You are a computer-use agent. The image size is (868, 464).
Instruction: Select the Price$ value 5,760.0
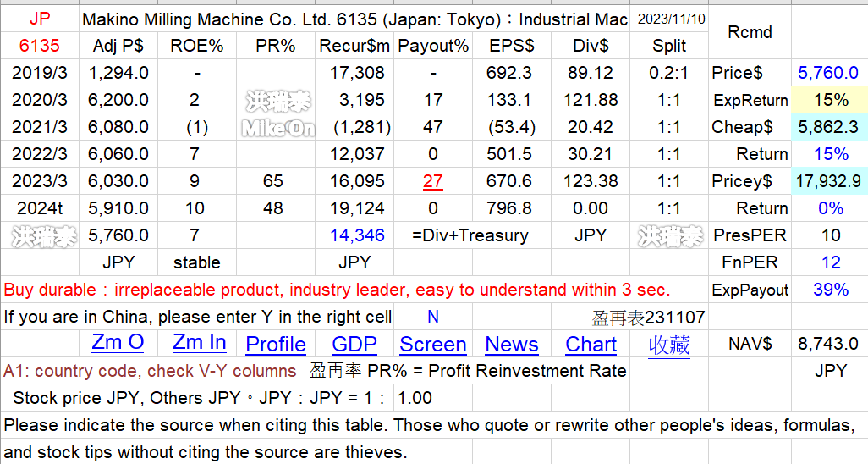(828, 73)
